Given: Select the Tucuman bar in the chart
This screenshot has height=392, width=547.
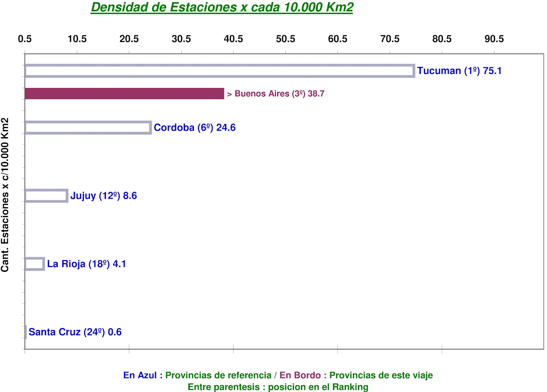Looking at the screenshot, I should point(220,71).
